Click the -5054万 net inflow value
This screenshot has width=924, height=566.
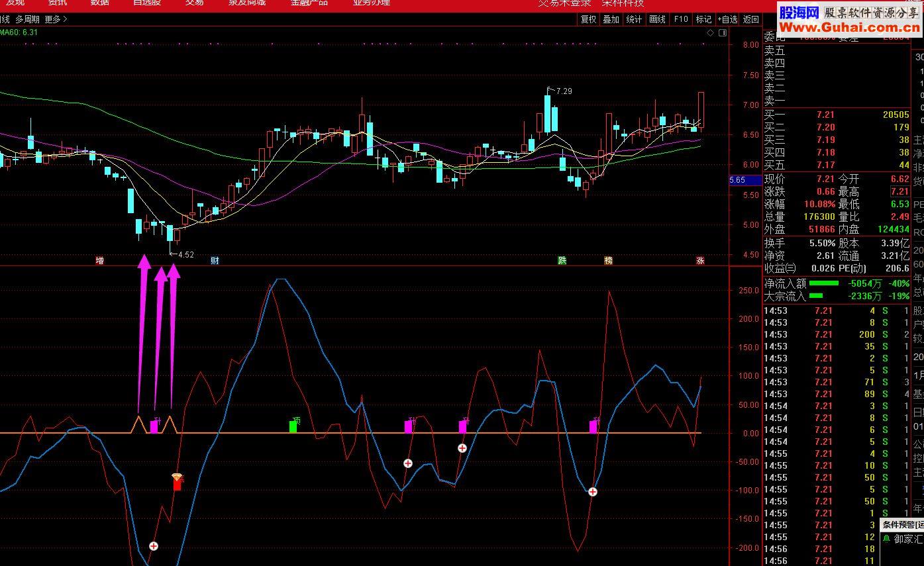pos(865,283)
